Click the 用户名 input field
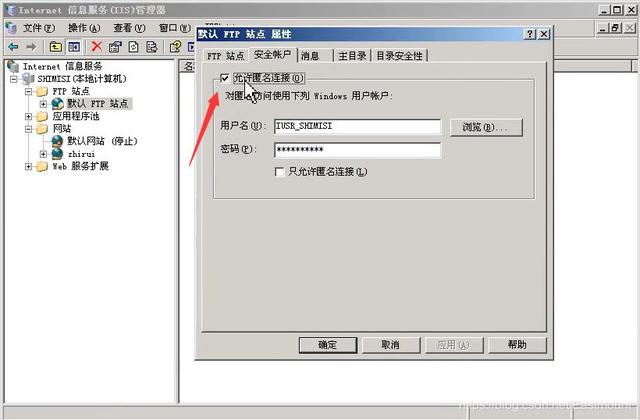The image size is (640, 420). (x=357, y=126)
